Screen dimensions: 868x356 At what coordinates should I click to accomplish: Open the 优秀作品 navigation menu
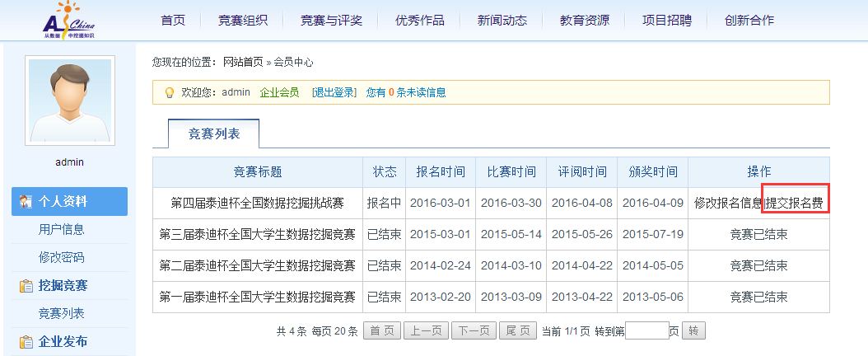[x=420, y=21]
